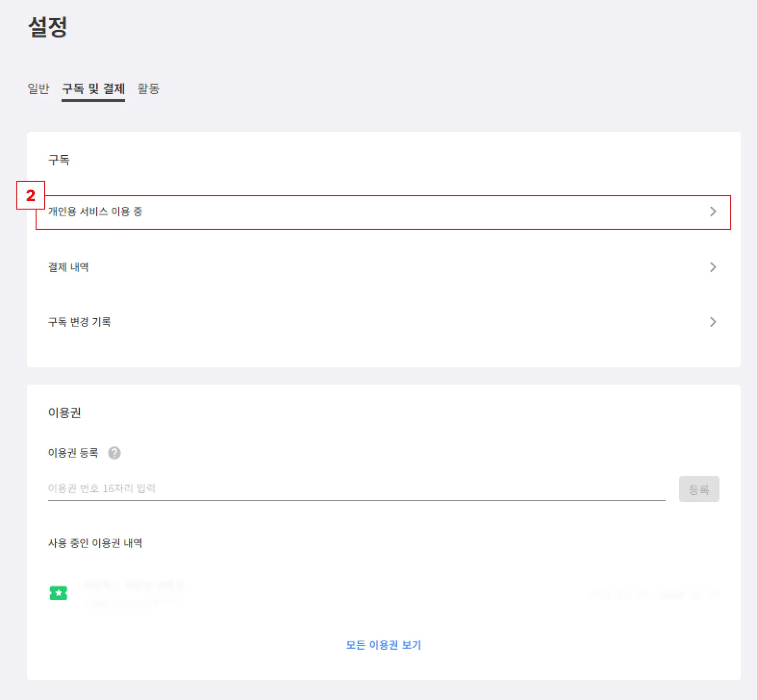Open the 결제 내역 chevron arrow
757x700 pixels.
[x=713, y=267]
